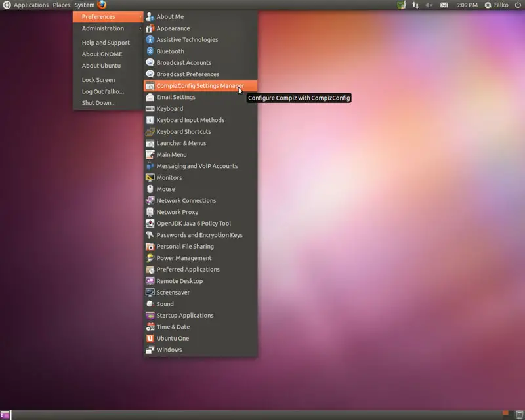Click the Keyboard Shortcuts icon
Screen dimensions: 525x420
150,132
